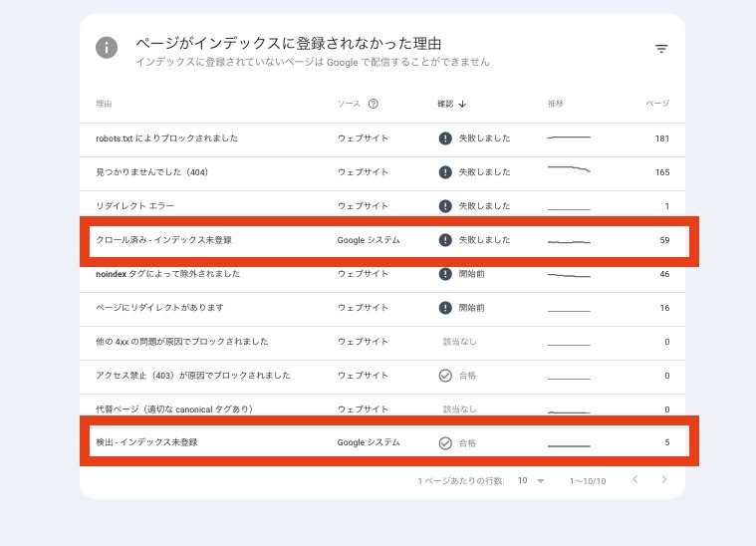Screen dimensions: 756x546
Task: Click the 推移 column header
Action: [556, 104]
